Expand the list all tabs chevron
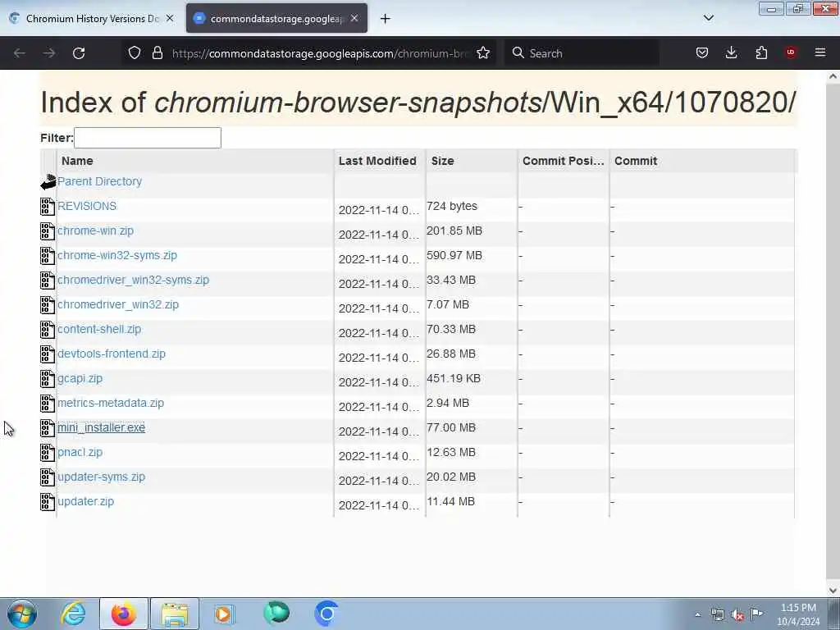 tap(709, 18)
